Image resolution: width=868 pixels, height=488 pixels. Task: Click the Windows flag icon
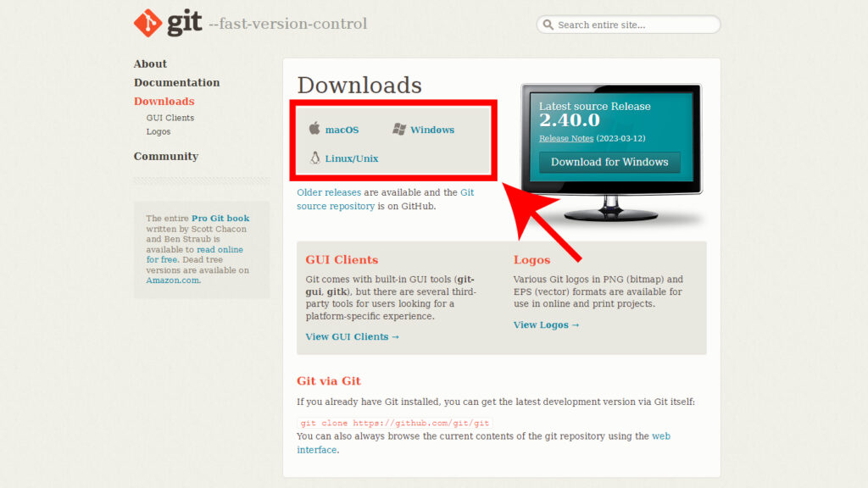399,129
